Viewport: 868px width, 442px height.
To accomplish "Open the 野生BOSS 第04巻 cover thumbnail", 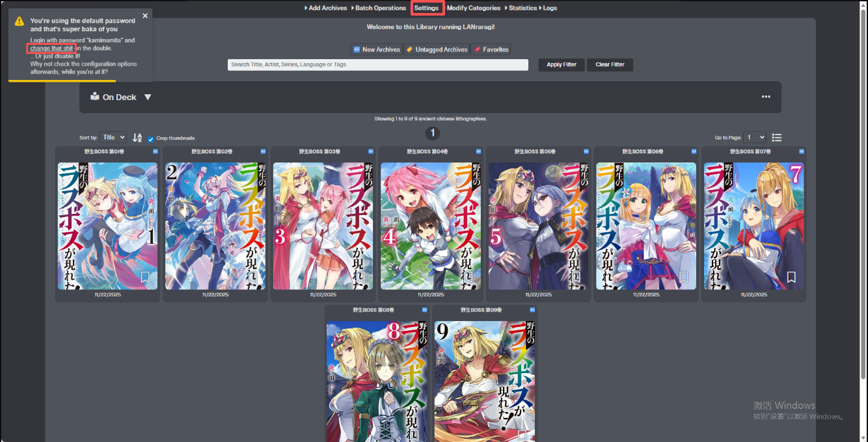I will point(431,226).
